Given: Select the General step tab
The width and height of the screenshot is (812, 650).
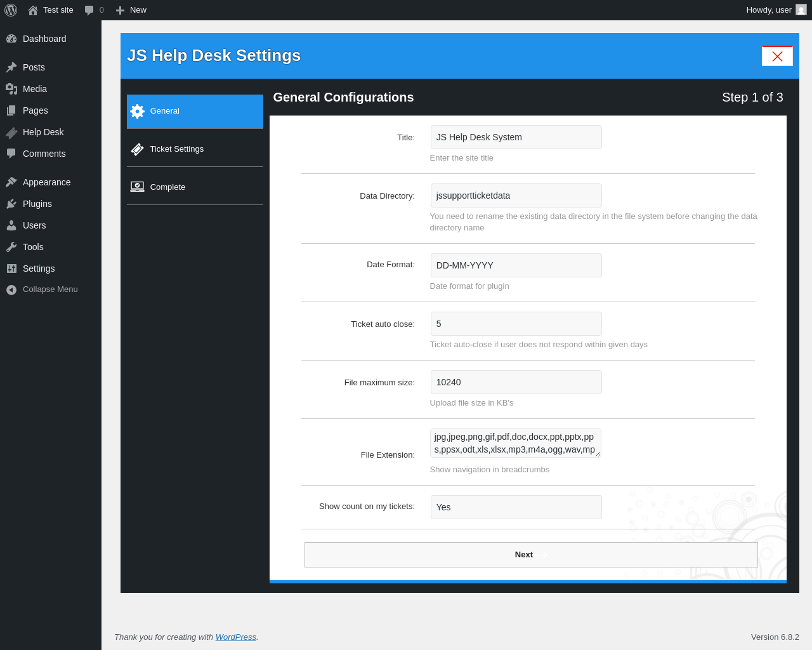Looking at the screenshot, I should [195, 111].
